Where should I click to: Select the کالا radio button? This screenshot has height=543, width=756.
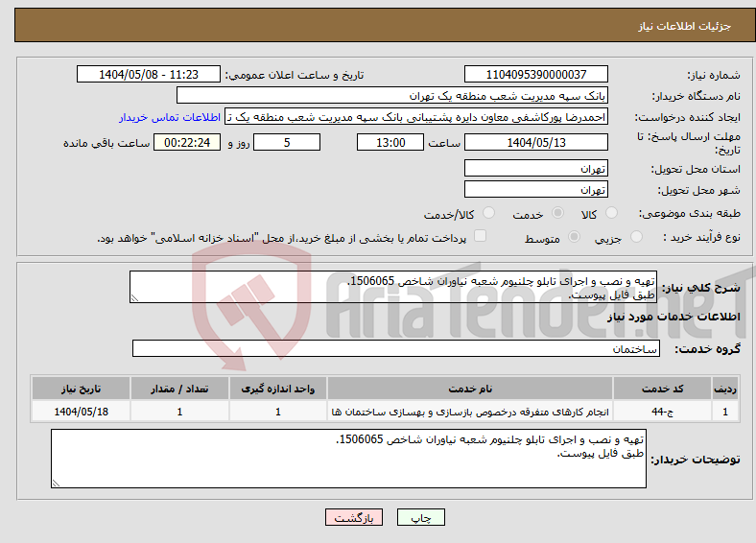(611, 213)
